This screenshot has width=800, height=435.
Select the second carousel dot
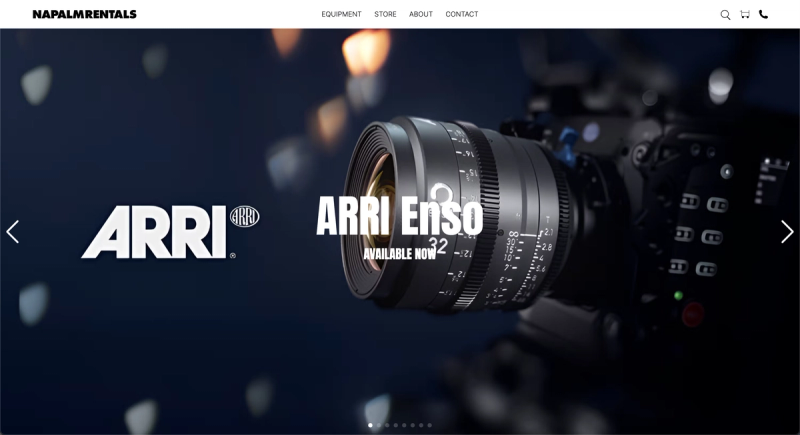coord(379,425)
